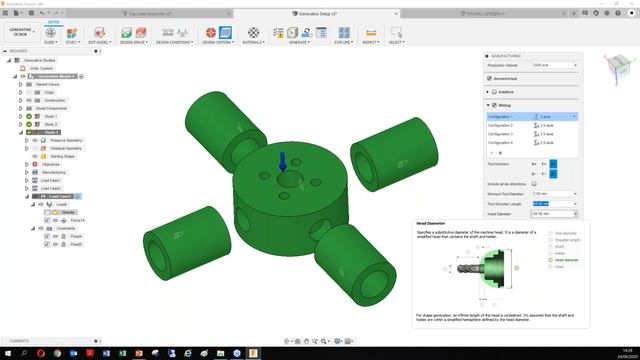The image size is (640, 360).
Task: Expand the Objectives tree node
Action: click(x=27, y=164)
